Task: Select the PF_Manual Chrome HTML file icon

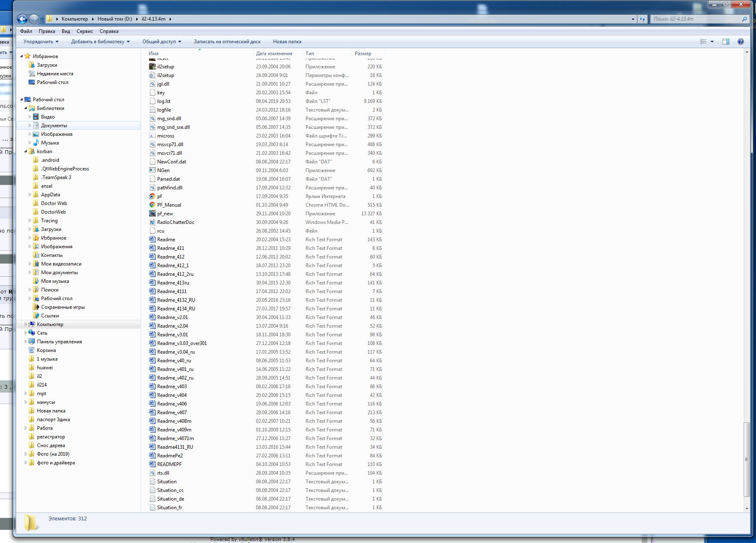Action: pos(152,205)
